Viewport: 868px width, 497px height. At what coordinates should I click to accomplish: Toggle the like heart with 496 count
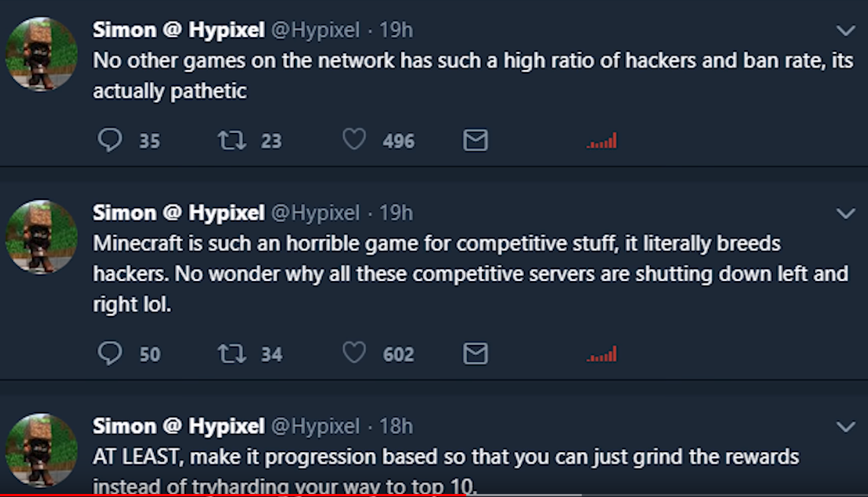[x=353, y=140]
